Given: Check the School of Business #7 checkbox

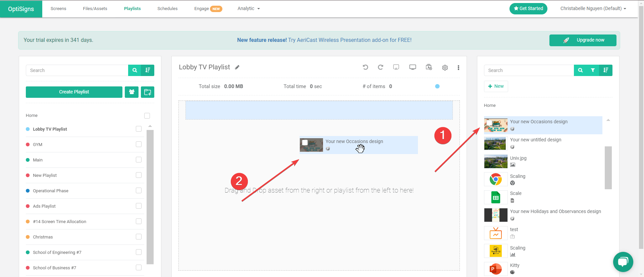Looking at the screenshot, I should 139,268.
